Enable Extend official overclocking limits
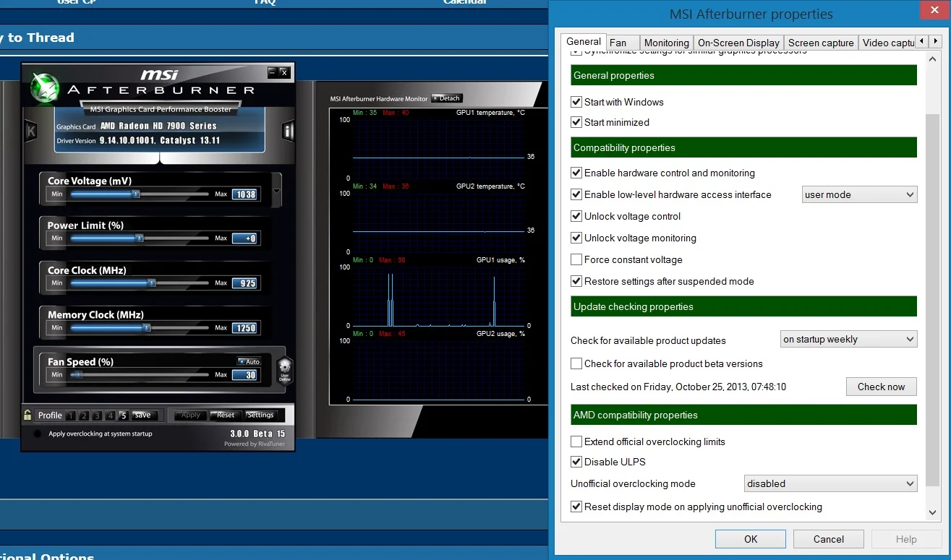 [576, 441]
